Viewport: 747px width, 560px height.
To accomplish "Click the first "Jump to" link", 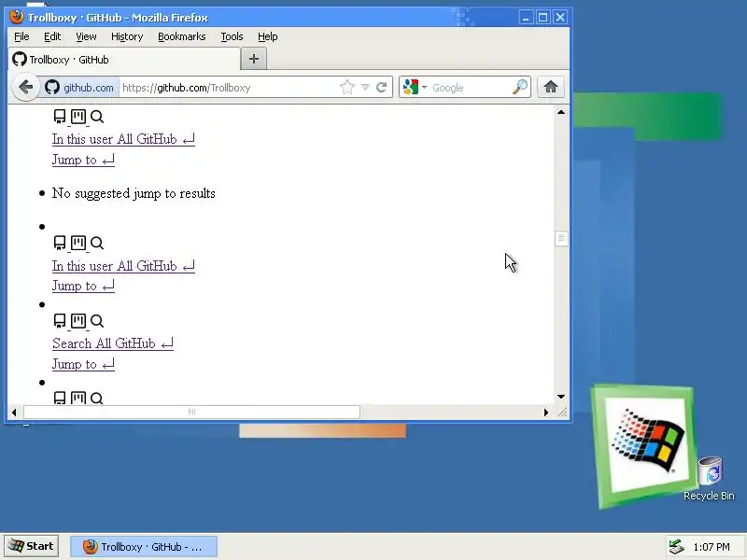I will [x=83, y=160].
